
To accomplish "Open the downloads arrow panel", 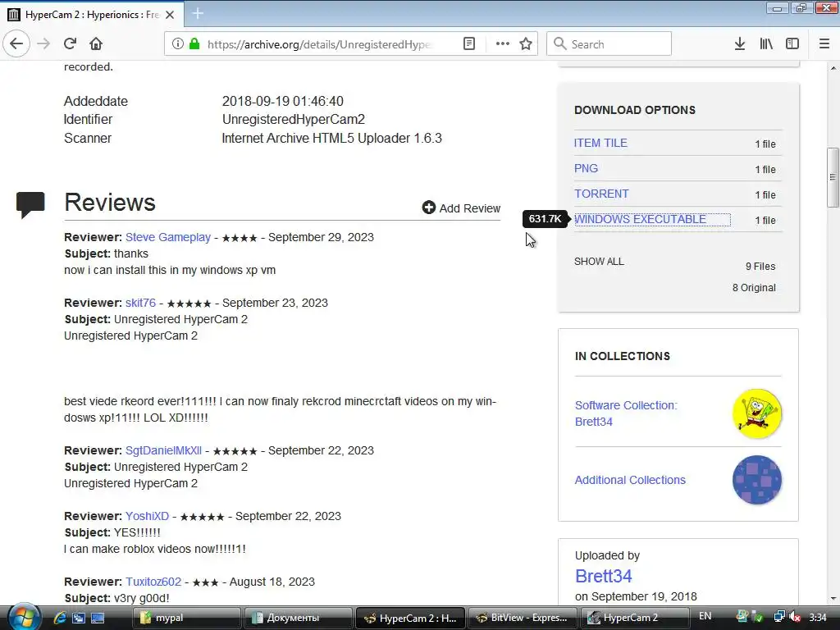I will tap(740, 43).
